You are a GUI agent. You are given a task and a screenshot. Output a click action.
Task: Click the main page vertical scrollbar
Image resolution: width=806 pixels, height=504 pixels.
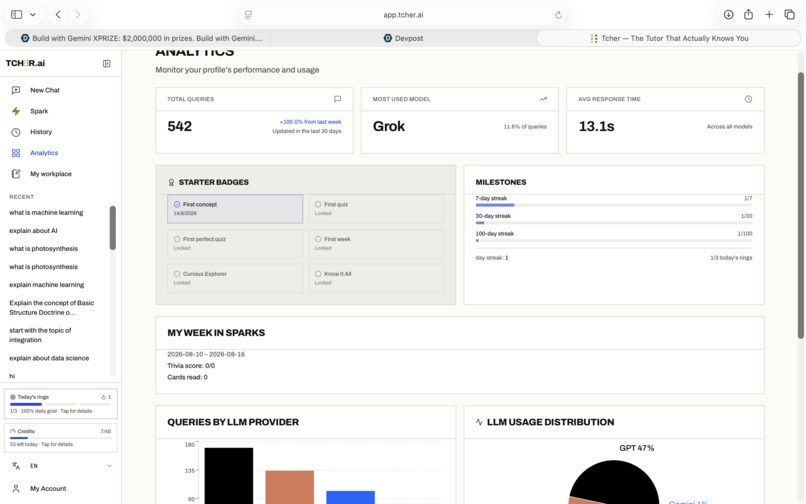point(800,206)
